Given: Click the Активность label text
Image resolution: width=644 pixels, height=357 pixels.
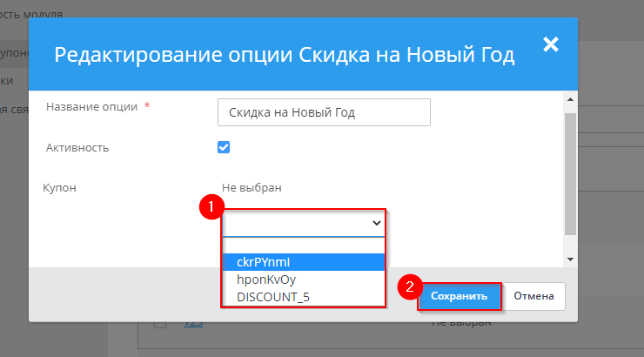Looking at the screenshot, I should point(77,147).
